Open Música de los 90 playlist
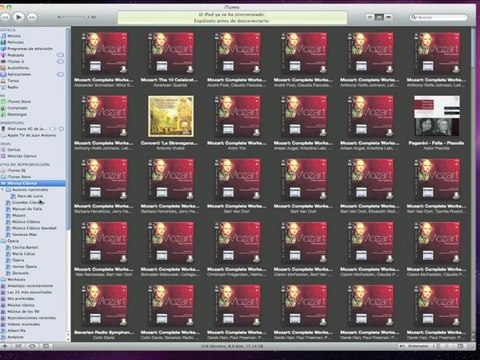Screen dimensions: 480x360 (x=23, y=311)
